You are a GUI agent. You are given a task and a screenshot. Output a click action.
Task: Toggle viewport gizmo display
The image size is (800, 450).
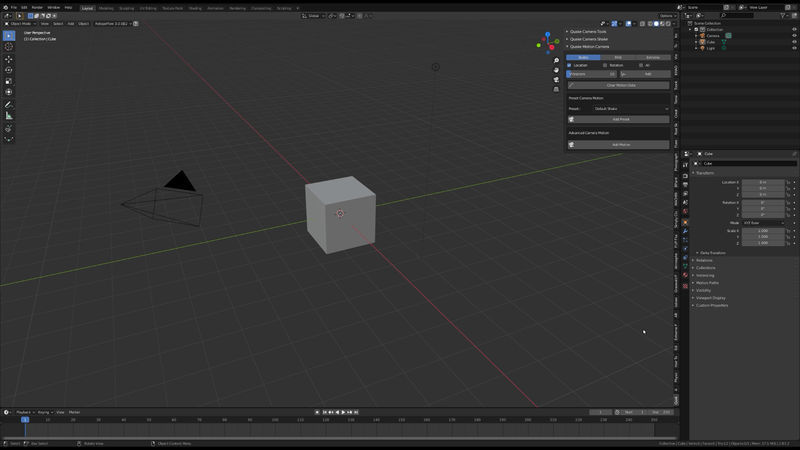click(614, 23)
